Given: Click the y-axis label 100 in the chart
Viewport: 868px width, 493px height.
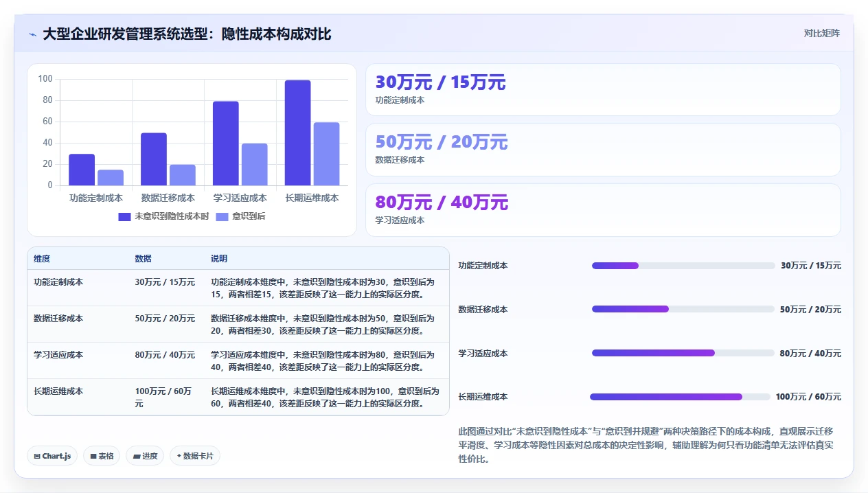Looking at the screenshot, I should click(45, 79).
